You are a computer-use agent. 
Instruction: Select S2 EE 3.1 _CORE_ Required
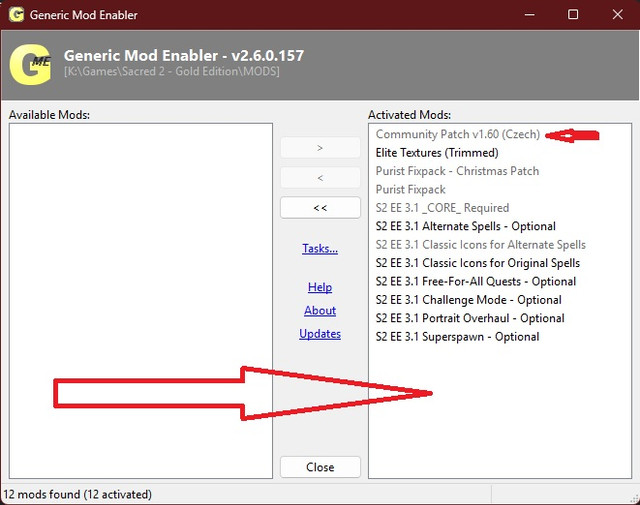click(x=442, y=208)
